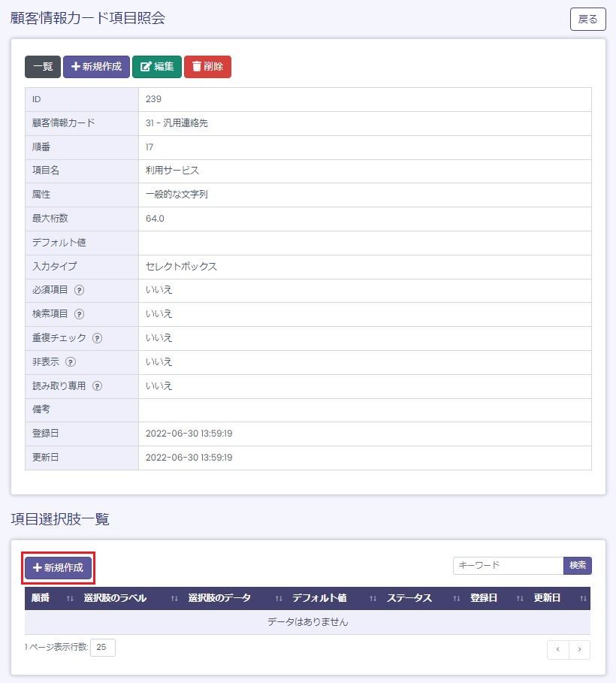Click help icon beside 読み取り専用
This screenshot has width=616, height=683.
(97, 386)
